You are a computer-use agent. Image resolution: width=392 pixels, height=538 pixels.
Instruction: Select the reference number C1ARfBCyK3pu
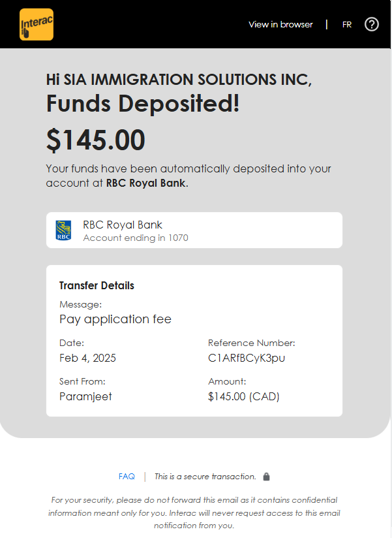point(247,358)
